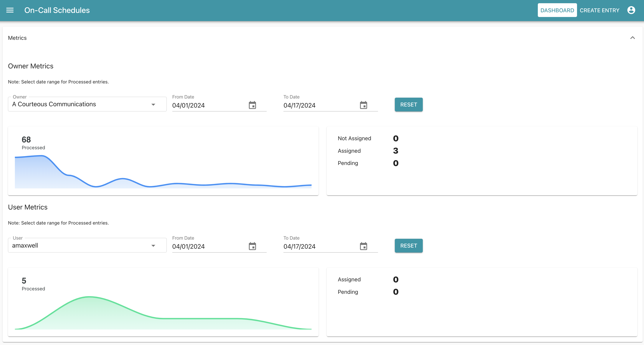Open the Create Entry page
The width and height of the screenshot is (644, 345).
point(599,10)
